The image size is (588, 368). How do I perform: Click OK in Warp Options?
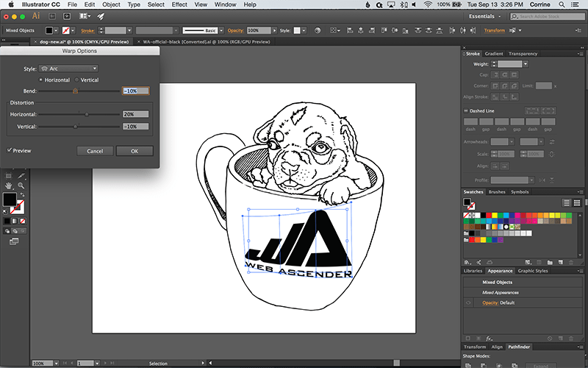pyautogui.click(x=135, y=151)
